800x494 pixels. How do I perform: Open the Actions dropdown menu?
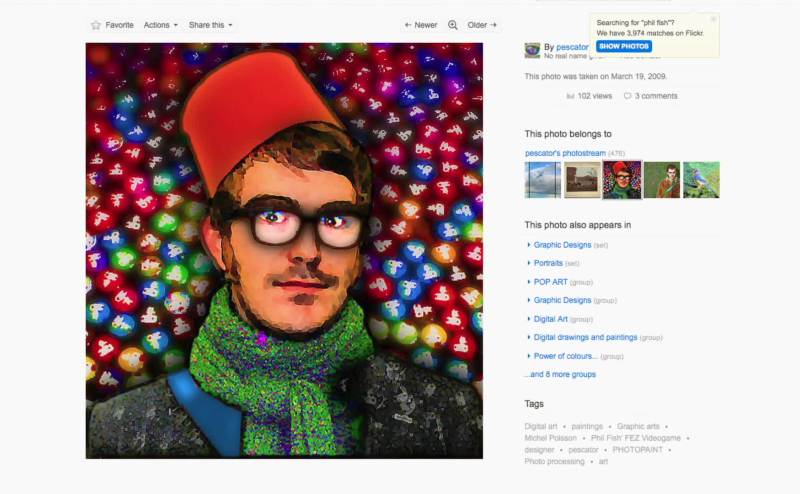[160, 25]
